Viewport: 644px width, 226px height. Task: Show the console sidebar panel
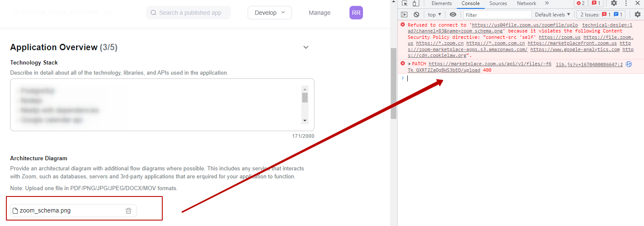(x=404, y=15)
